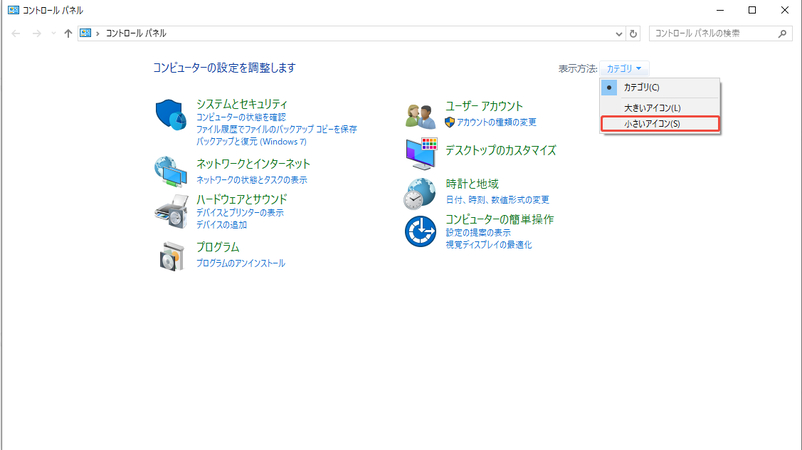
Task: Choose 小さいアイコン(S) view option
Action: [660, 124]
